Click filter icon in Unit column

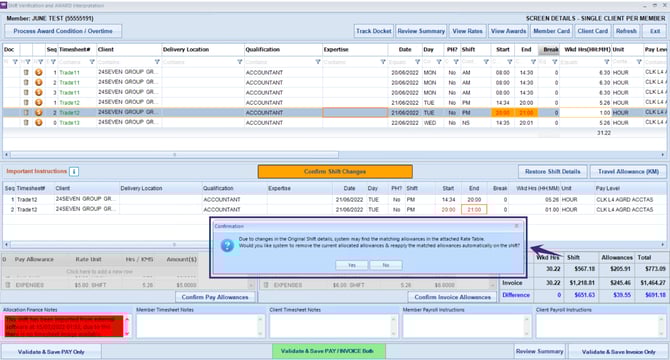coord(639,62)
